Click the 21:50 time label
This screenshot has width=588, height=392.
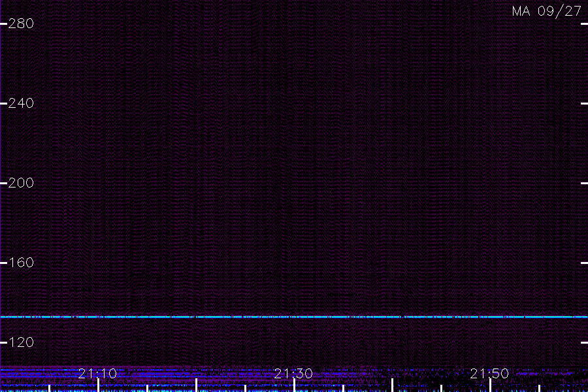(x=489, y=373)
